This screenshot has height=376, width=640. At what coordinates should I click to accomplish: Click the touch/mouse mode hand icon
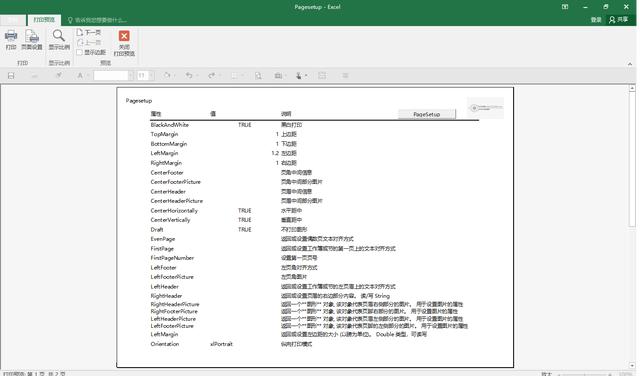tap(299, 76)
